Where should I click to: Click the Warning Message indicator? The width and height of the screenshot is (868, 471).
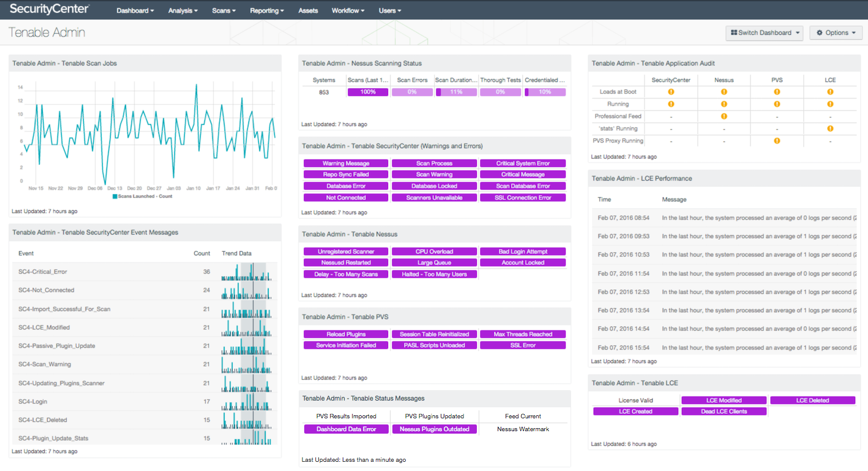(x=346, y=164)
